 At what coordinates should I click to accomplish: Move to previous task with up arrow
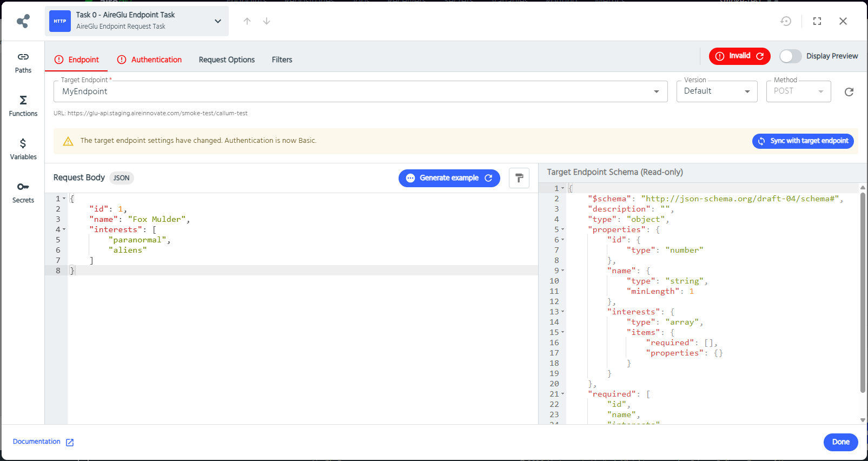click(247, 21)
